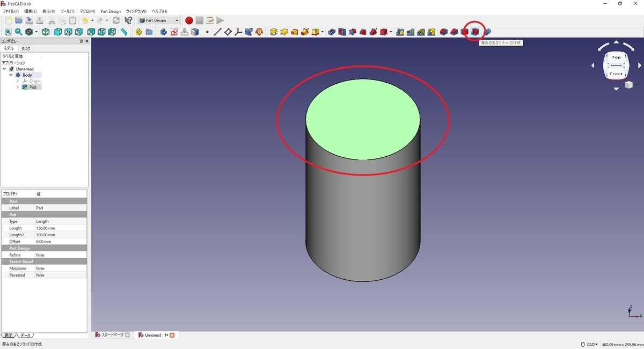
Task: Click the Fit All view icon
Action: [x=8, y=32]
